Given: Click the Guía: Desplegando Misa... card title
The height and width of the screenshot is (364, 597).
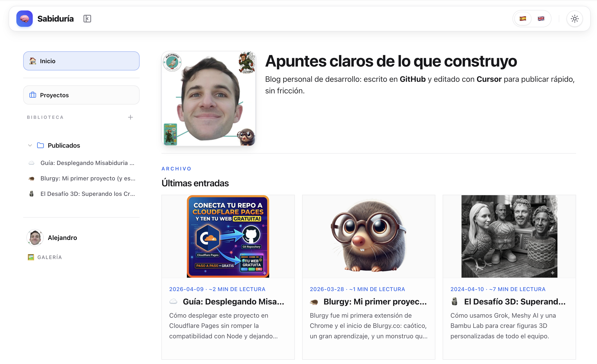Looking at the screenshot, I should (x=233, y=302).
